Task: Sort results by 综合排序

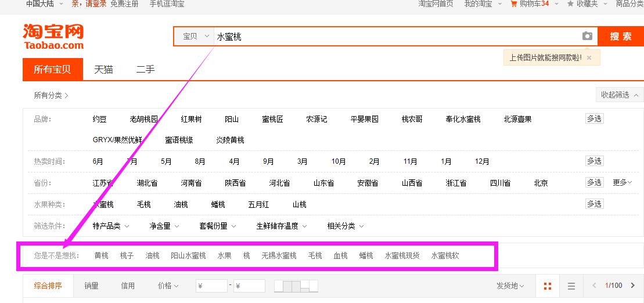Action: coord(48,286)
